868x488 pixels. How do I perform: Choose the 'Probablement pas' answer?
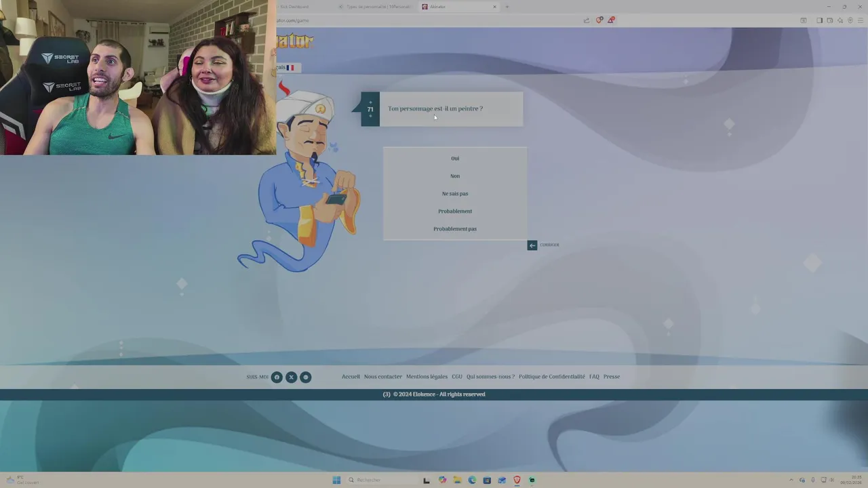pyautogui.click(x=455, y=229)
